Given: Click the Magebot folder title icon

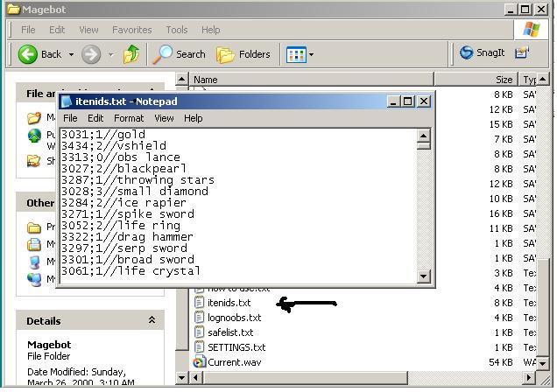Looking at the screenshot, I should pyautogui.click(x=13, y=9).
